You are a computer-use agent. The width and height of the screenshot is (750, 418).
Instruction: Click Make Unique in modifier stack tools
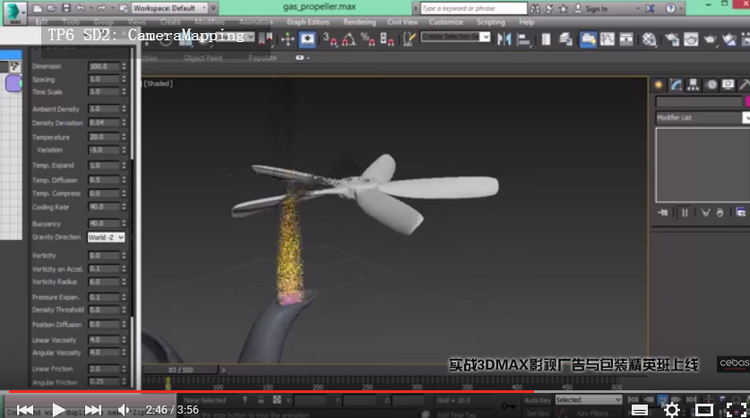(x=706, y=213)
